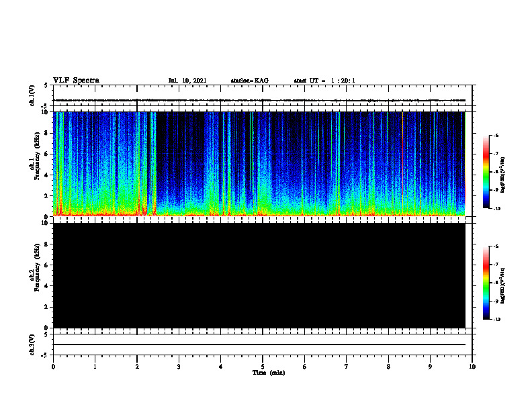This screenshot has height=411, width=532.
Task: Click the ch.1 spectrogram color bar
Action: pyautogui.click(x=486, y=172)
